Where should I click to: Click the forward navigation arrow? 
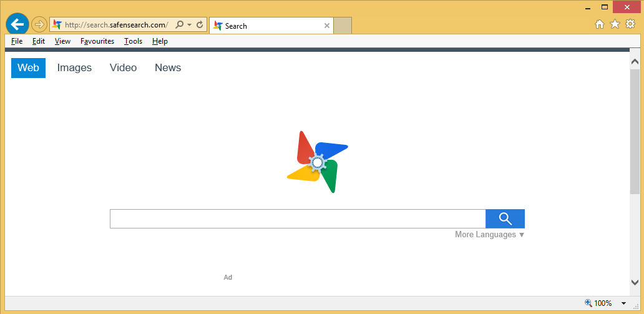(x=39, y=25)
